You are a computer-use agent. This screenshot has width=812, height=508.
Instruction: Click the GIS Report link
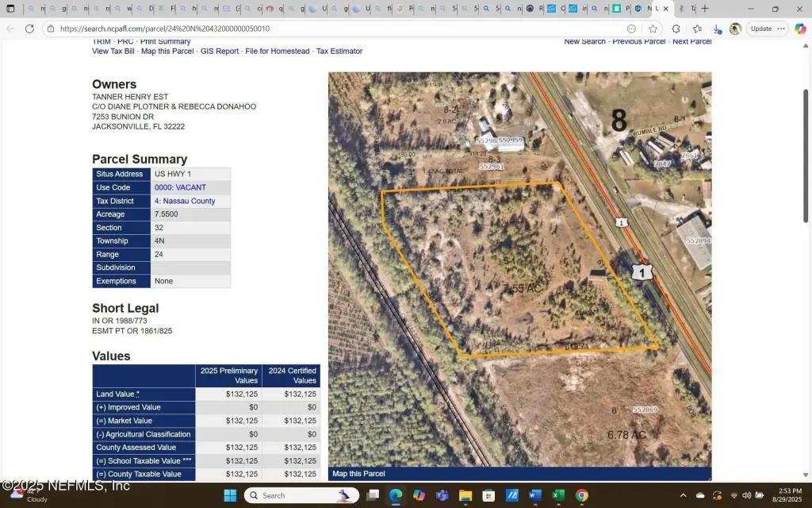click(220, 52)
